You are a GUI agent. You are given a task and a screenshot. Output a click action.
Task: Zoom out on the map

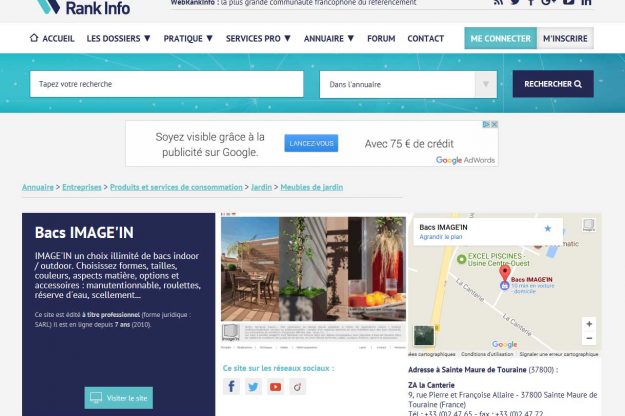(x=589, y=339)
